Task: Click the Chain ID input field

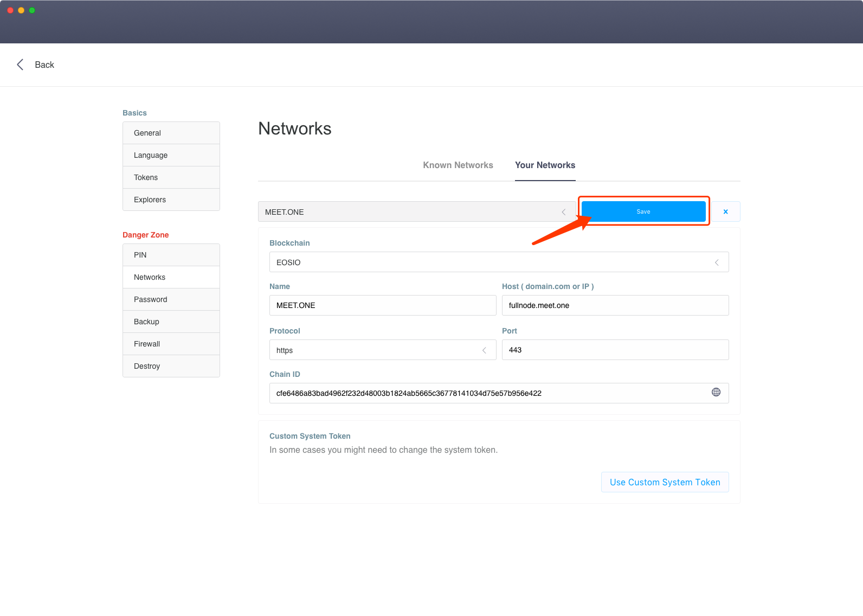Action: [x=499, y=393]
